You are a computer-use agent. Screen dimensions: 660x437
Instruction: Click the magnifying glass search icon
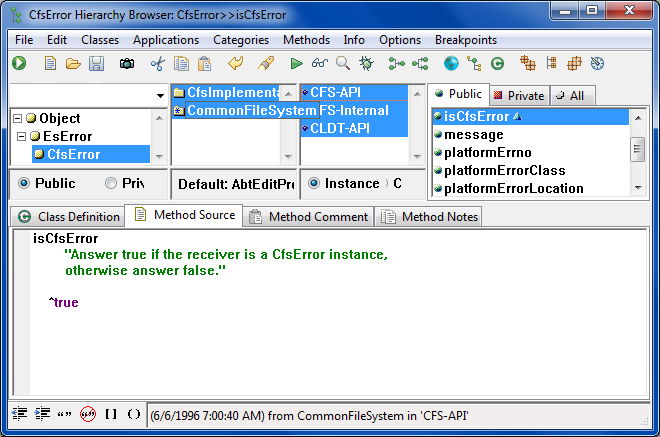point(343,64)
